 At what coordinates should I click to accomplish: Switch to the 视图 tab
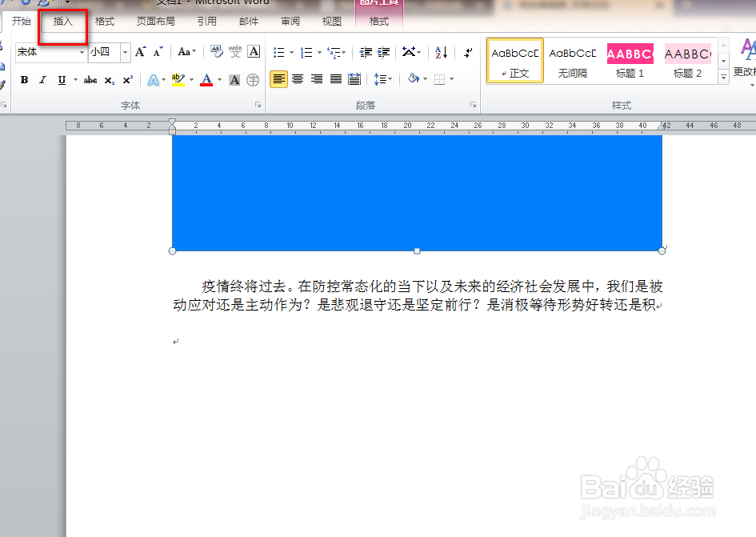332,22
